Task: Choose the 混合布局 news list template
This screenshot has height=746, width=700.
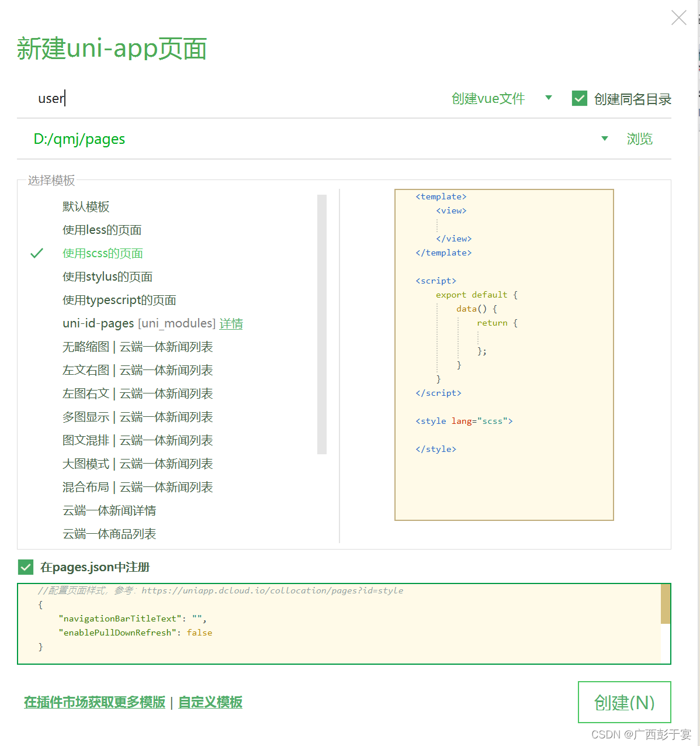Action: click(137, 487)
